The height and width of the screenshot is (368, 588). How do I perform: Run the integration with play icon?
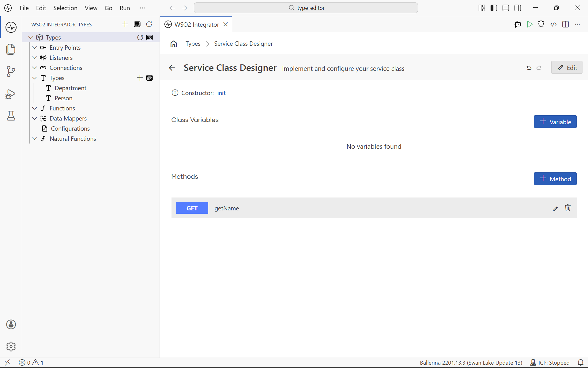[530, 24]
